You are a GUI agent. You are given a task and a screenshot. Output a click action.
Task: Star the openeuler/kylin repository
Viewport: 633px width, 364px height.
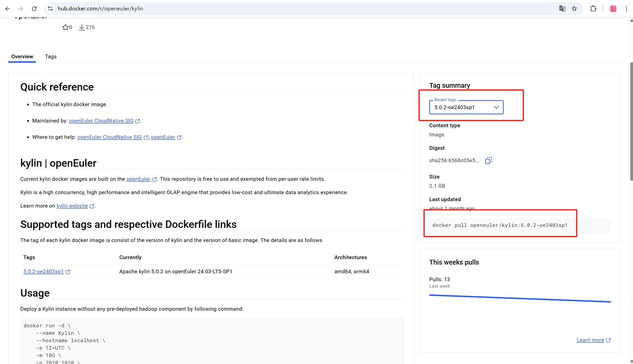pos(66,27)
